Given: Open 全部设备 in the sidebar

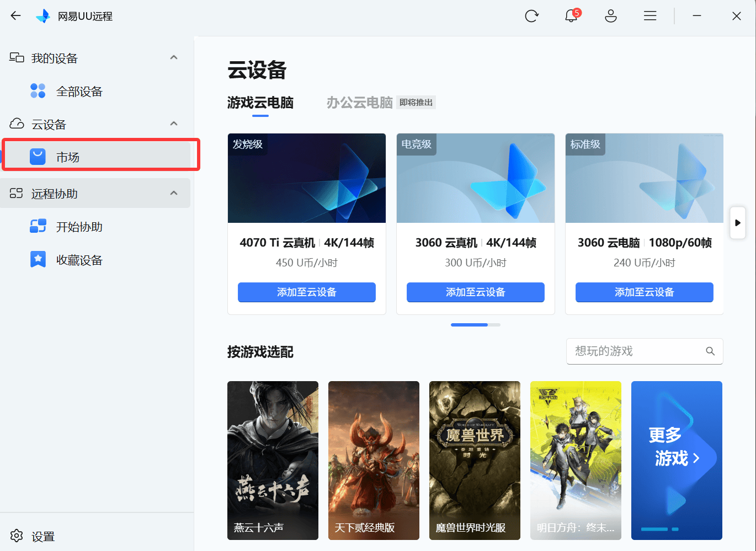Looking at the screenshot, I should pyautogui.click(x=79, y=92).
